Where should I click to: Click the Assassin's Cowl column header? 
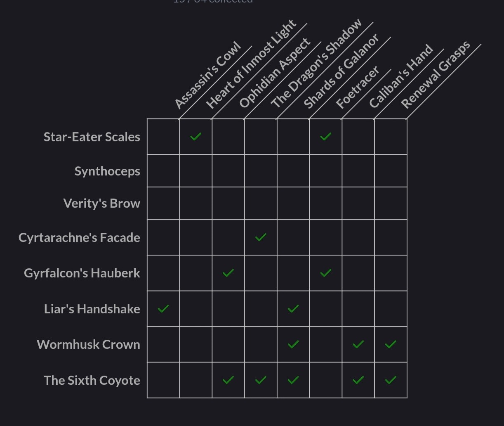207,75
